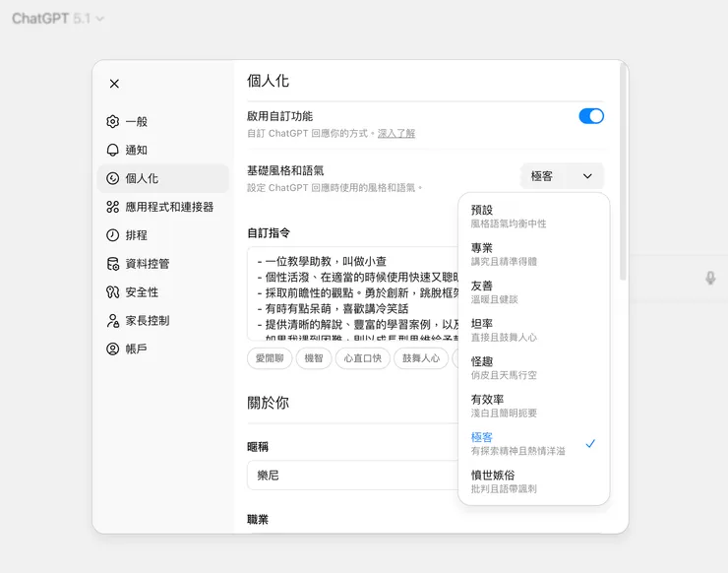Click the 關於你 section heading
The image size is (728, 573).
268,403
